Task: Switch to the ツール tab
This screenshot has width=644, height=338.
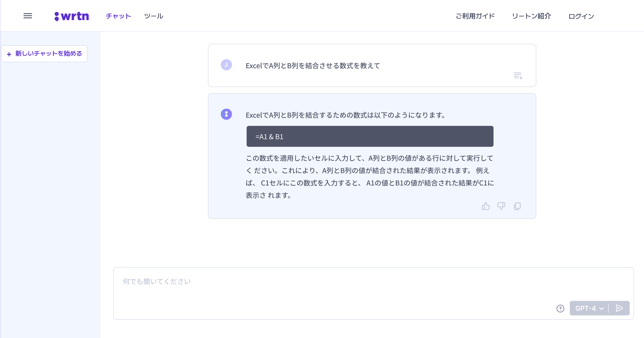Action: coord(153,16)
